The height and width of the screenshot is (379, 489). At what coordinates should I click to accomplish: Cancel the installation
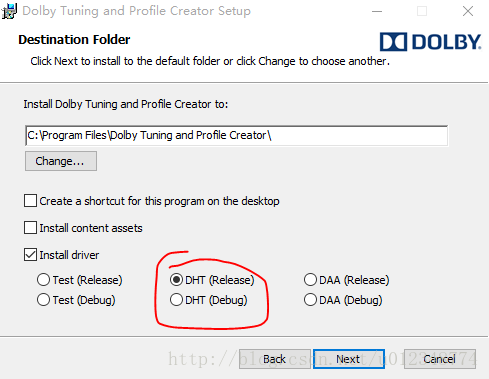click(x=440, y=359)
